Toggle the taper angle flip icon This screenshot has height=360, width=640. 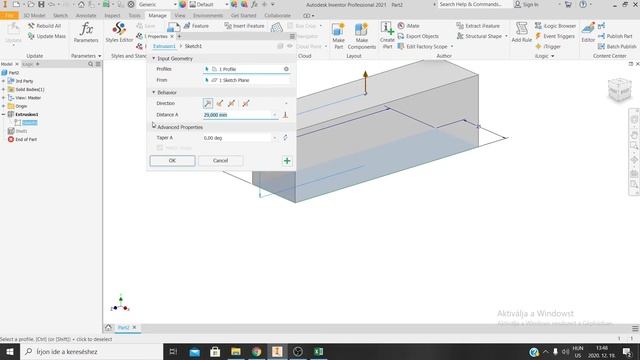coord(285,138)
